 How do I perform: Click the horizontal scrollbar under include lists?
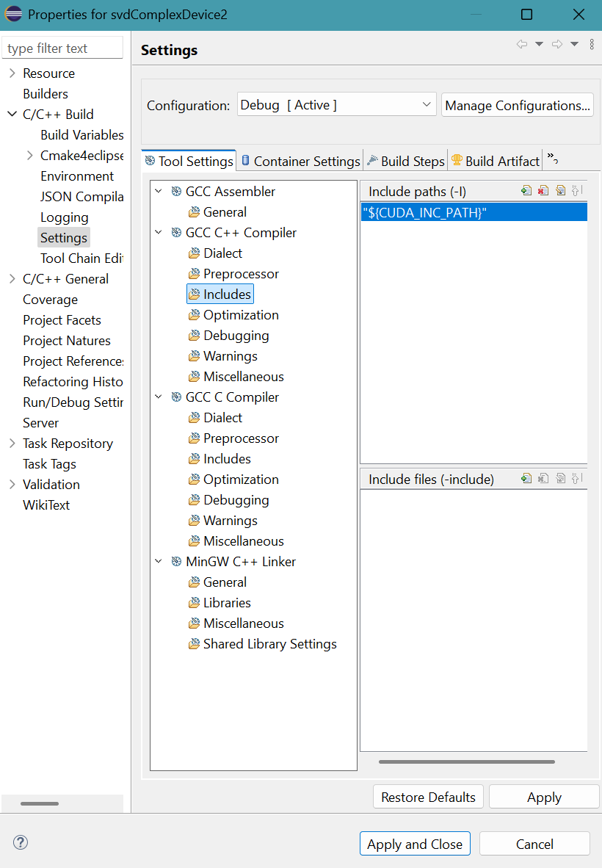click(x=466, y=762)
